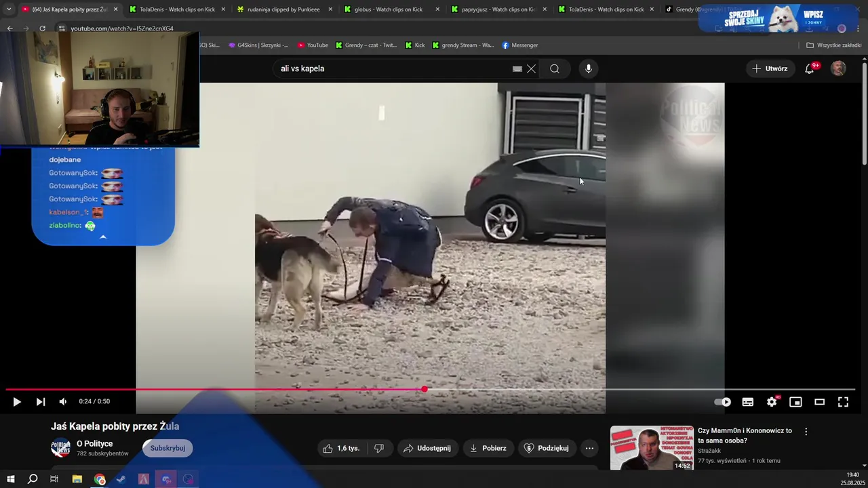
Task: Open the account avatar menu
Action: [839, 68]
